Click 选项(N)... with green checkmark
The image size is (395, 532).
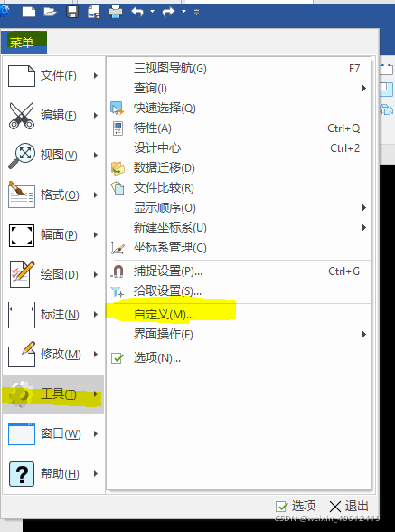pyautogui.click(x=239, y=358)
